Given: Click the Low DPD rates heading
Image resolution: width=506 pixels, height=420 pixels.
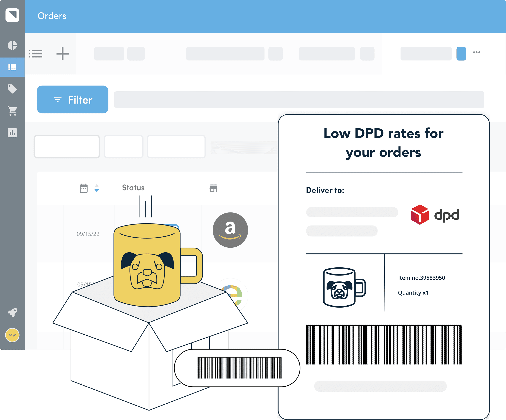Looking at the screenshot, I should click(x=384, y=143).
